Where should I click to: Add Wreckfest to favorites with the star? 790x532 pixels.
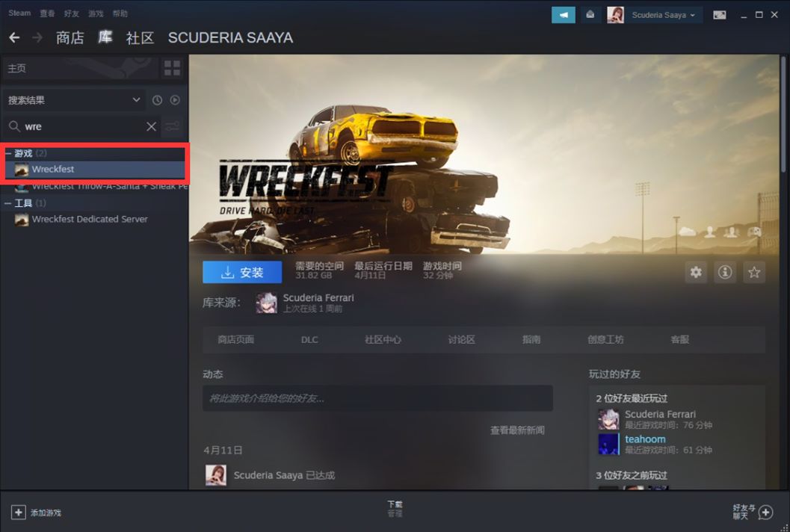point(754,273)
